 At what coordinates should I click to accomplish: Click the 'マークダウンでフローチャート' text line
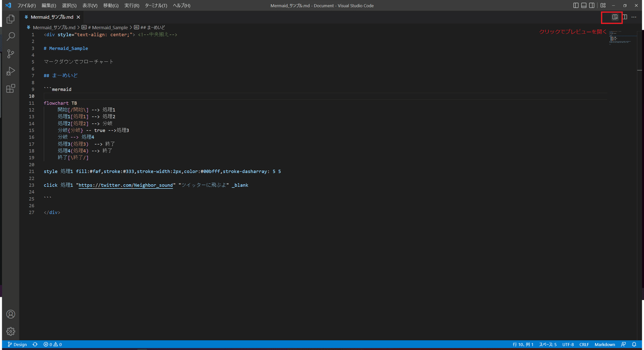coord(79,62)
